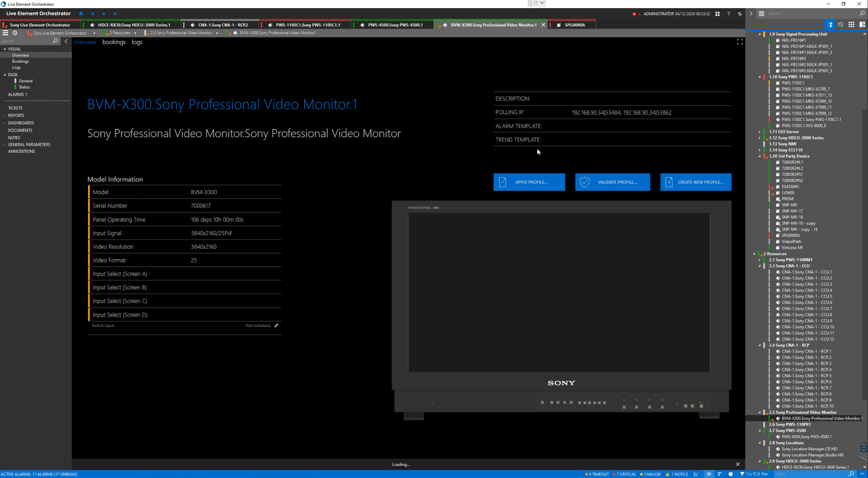
Task: Select the alarm list view icon in the status bar
Action: (709, 474)
